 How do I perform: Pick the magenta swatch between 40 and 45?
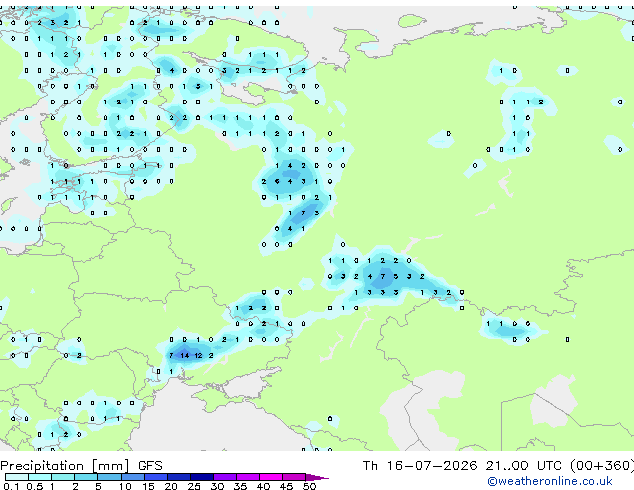point(271,477)
